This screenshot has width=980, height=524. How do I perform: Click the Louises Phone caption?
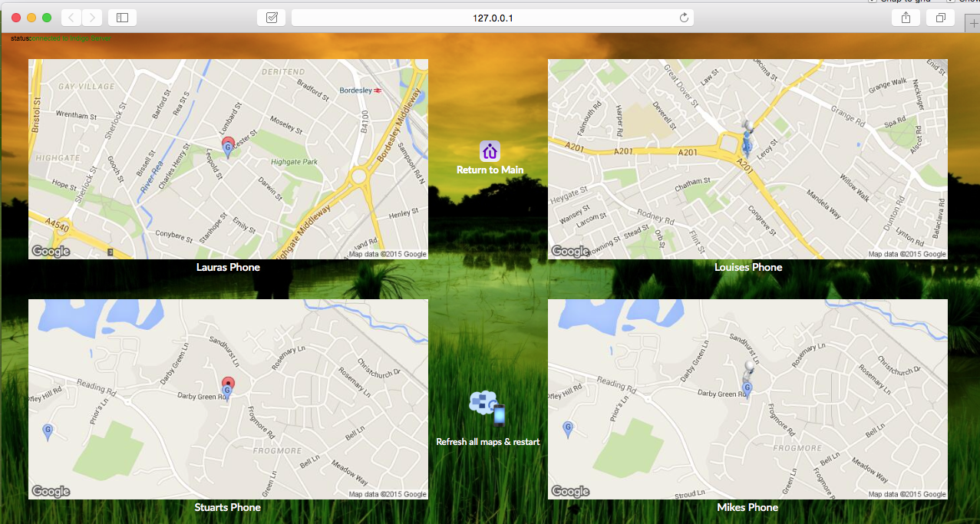tap(748, 268)
